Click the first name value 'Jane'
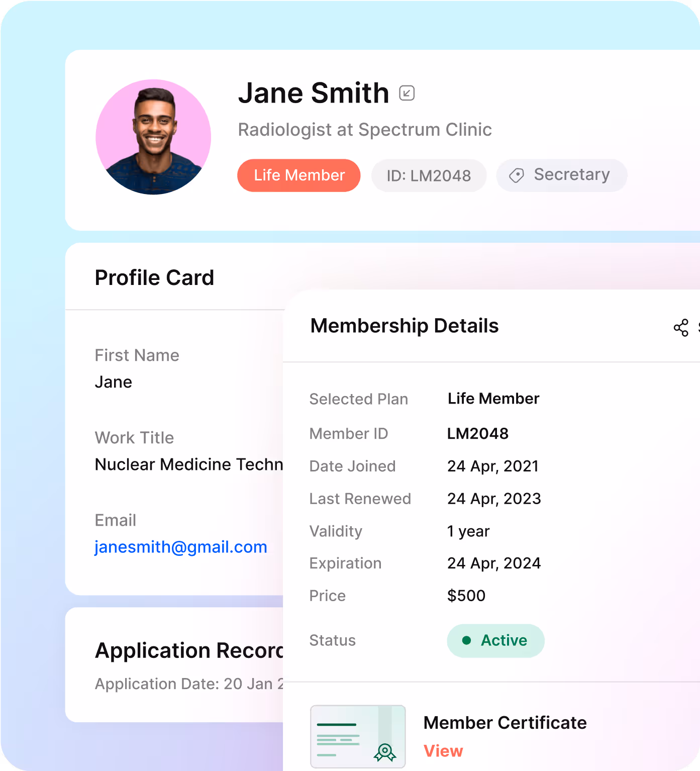The height and width of the screenshot is (771, 700). click(x=114, y=382)
